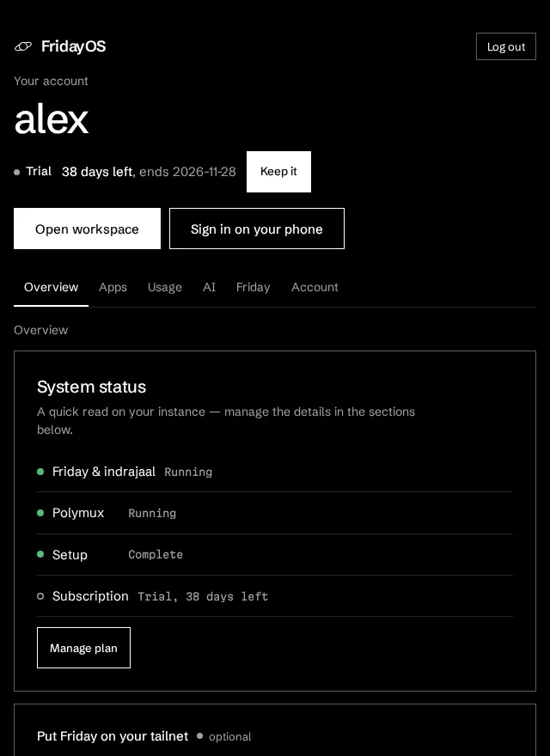The width and height of the screenshot is (550, 756).
Task: Click the grey Trial status dot
Action: coord(17,172)
